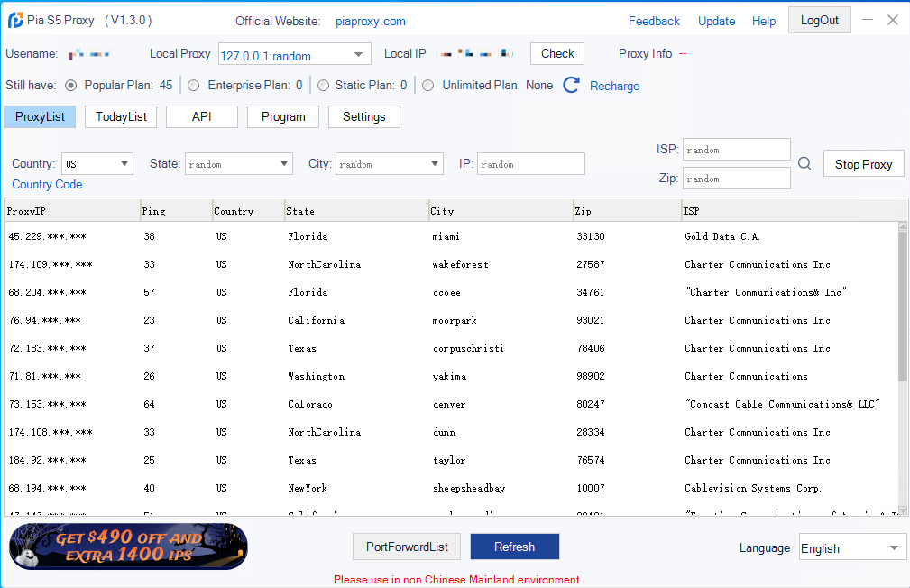Viewport: 910px width, 588px height.
Task: Open the Settings tab
Action: 363,116
